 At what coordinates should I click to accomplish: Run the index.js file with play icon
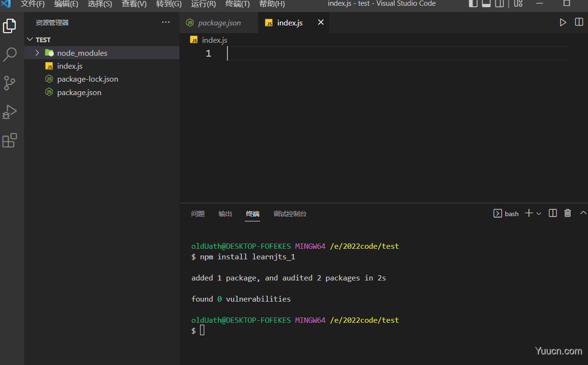pyautogui.click(x=563, y=22)
